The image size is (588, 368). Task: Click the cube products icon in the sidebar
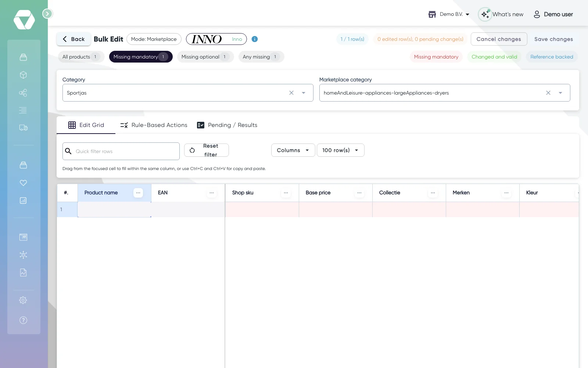tap(23, 75)
